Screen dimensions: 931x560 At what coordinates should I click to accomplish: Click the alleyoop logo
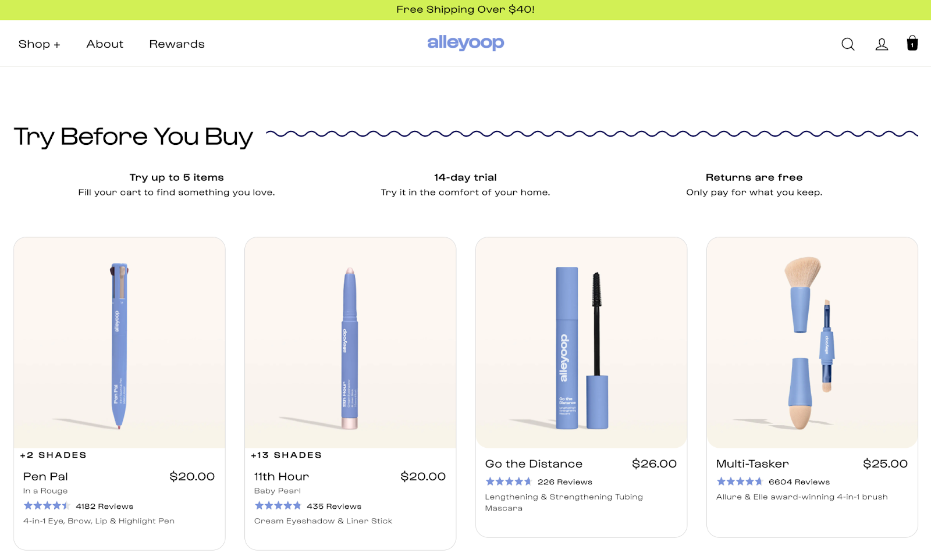click(x=465, y=42)
